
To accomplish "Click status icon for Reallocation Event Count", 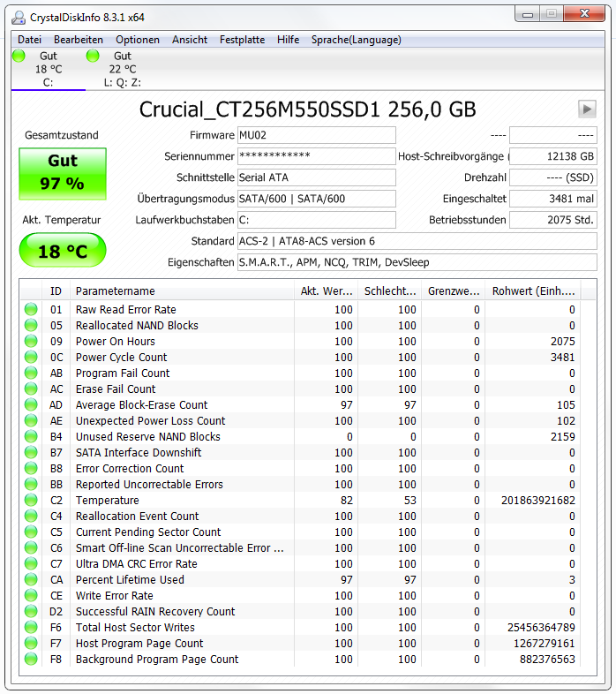I will (x=31, y=516).
